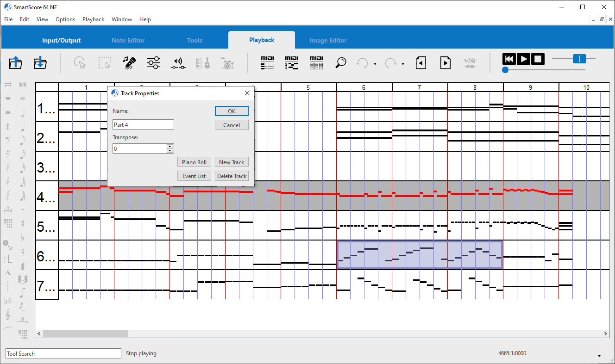Click the Transpose value field
Viewport: 615px width, 364px height.
click(x=140, y=148)
